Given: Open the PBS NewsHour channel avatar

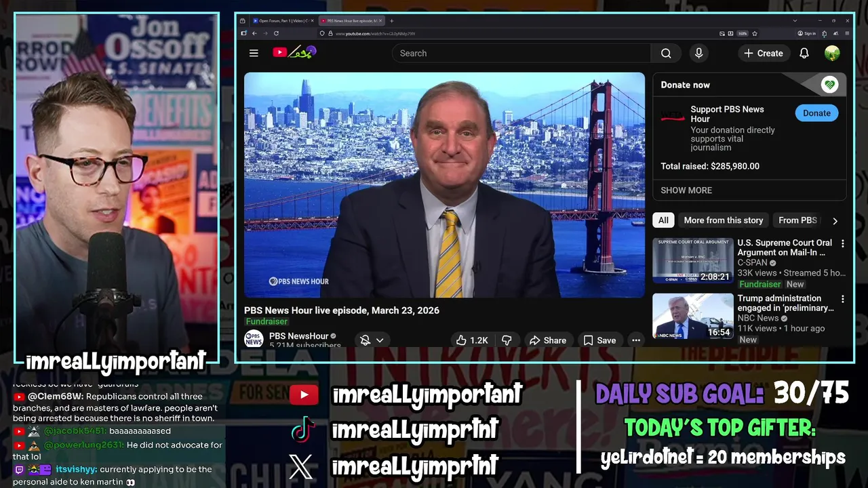Looking at the screenshot, I should point(254,339).
